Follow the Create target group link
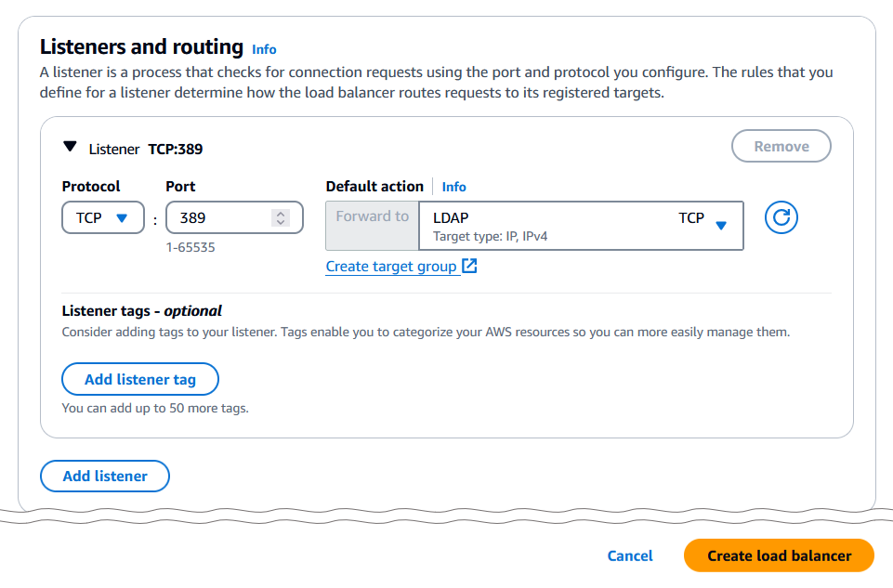The image size is (893, 588). [x=391, y=267]
